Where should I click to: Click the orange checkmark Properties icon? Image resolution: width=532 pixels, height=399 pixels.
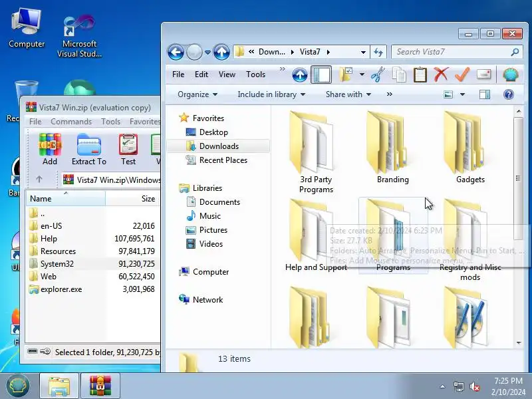coord(462,74)
